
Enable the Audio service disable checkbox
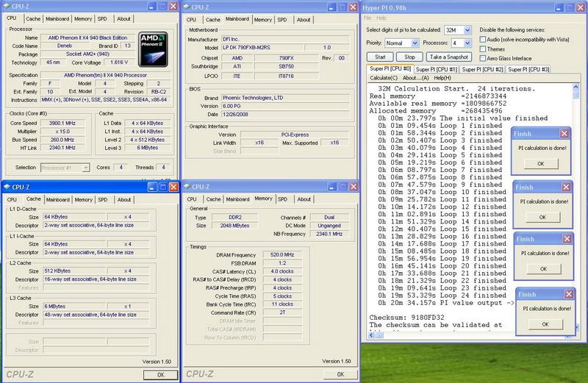click(x=484, y=39)
